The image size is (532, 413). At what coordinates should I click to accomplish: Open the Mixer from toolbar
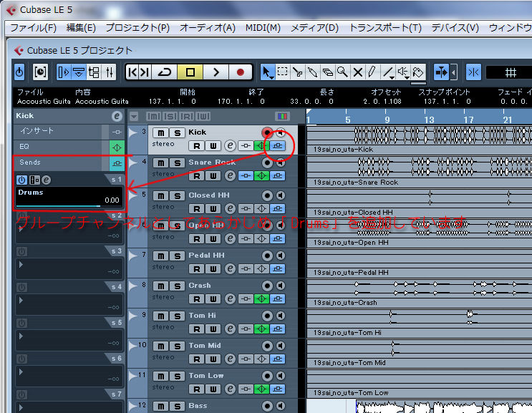[109, 72]
